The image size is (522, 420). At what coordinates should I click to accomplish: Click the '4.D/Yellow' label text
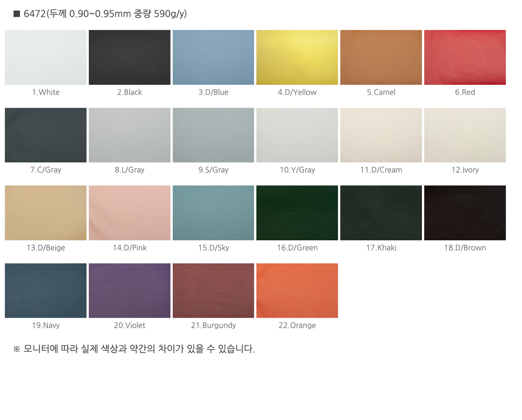click(297, 92)
